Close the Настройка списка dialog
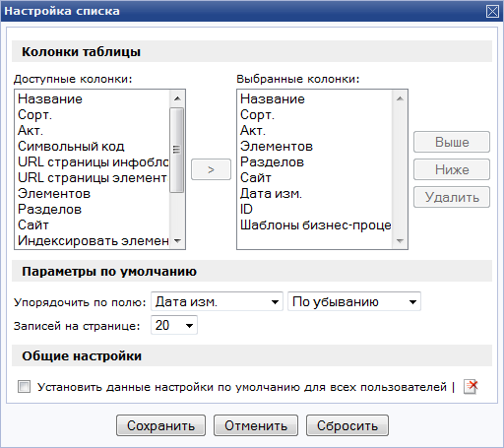The width and height of the screenshot is (504, 448). [x=492, y=12]
